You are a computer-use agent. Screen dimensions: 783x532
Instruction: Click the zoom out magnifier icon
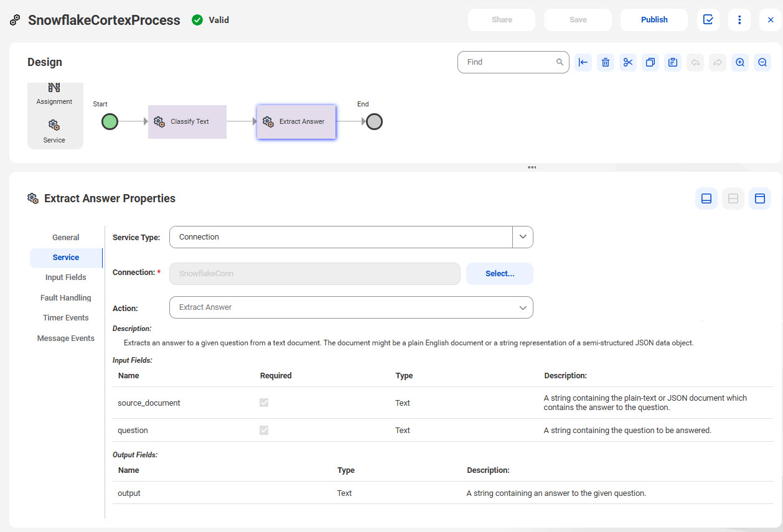click(x=762, y=62)
